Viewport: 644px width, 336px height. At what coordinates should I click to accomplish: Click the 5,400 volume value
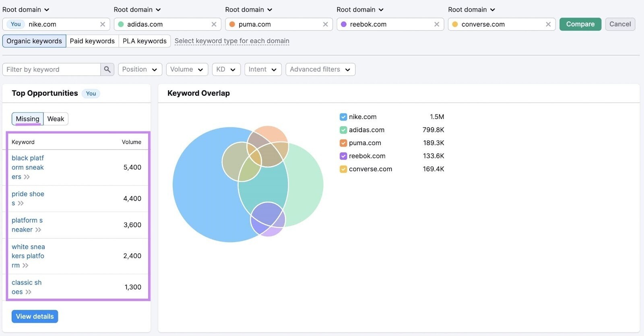(x=132, y=168)
